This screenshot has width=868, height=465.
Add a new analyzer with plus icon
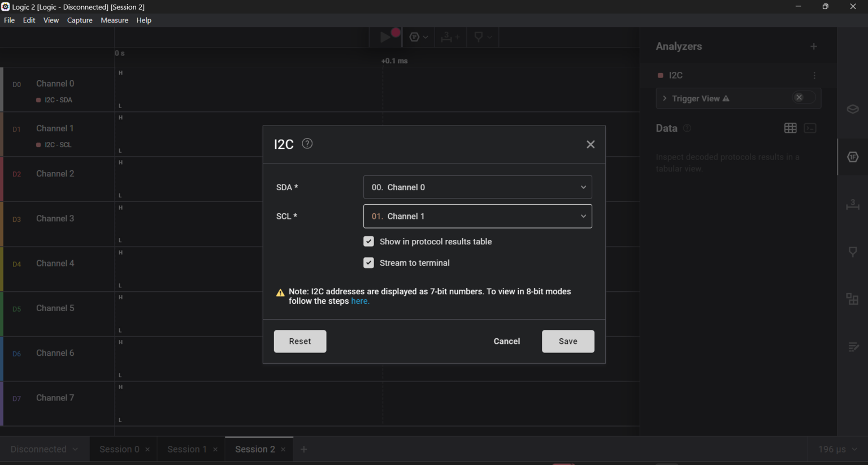814,46
